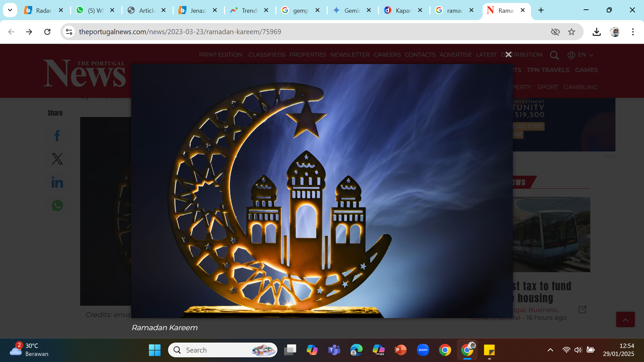Image resolution: width=644 pixels, height=362 pixels.
Task: Open the external link icon by the housing article
Action: click(x=582, y=309)
